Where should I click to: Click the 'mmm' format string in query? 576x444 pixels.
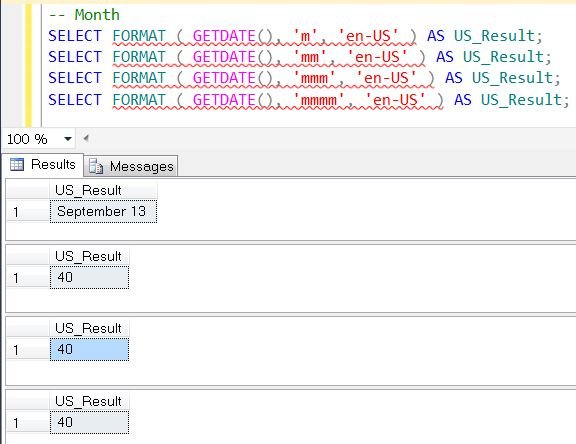pyautogui.click(x=314, y=78)
